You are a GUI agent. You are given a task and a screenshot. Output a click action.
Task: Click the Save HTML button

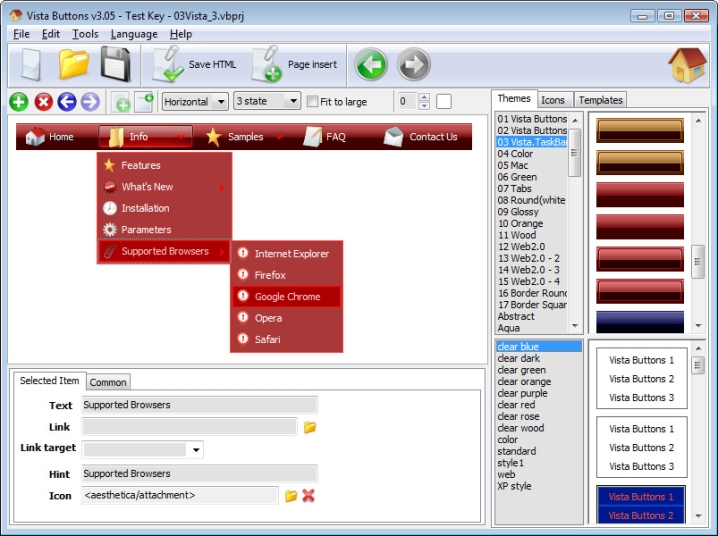(196, 65)
